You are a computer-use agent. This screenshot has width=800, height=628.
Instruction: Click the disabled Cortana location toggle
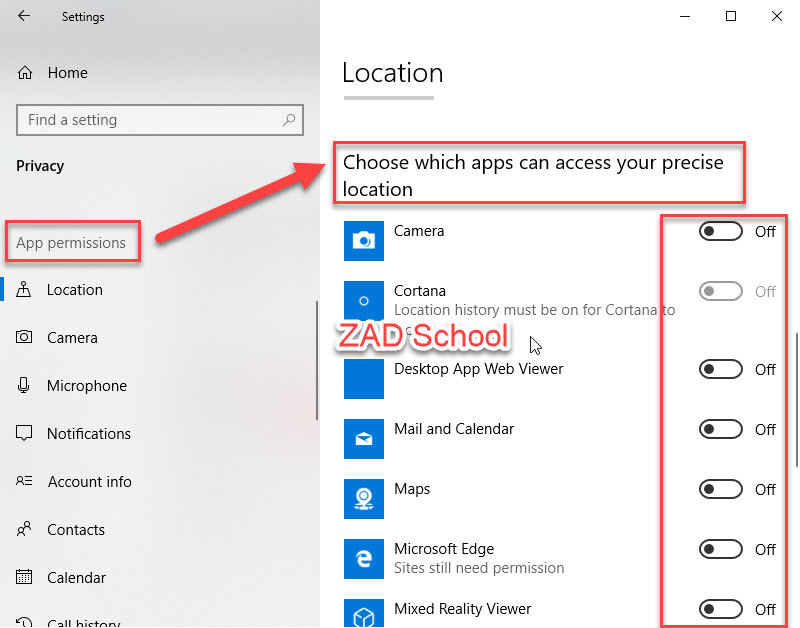click(720, 291)
